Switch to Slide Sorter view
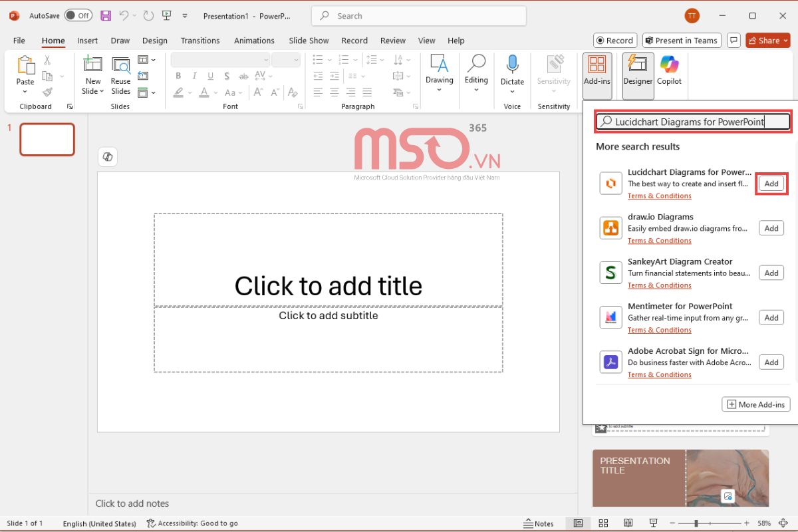798x532 pixels. 603,523
